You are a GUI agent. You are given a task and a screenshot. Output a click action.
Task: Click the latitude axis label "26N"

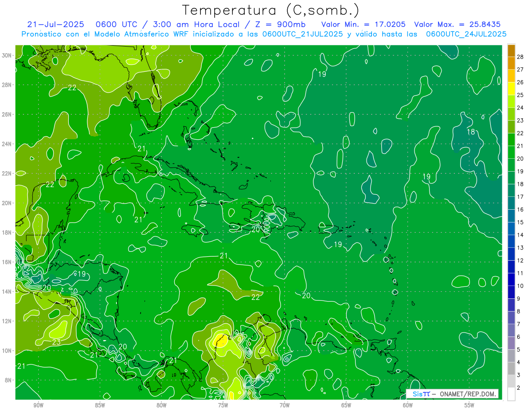[x=8, y=114]
